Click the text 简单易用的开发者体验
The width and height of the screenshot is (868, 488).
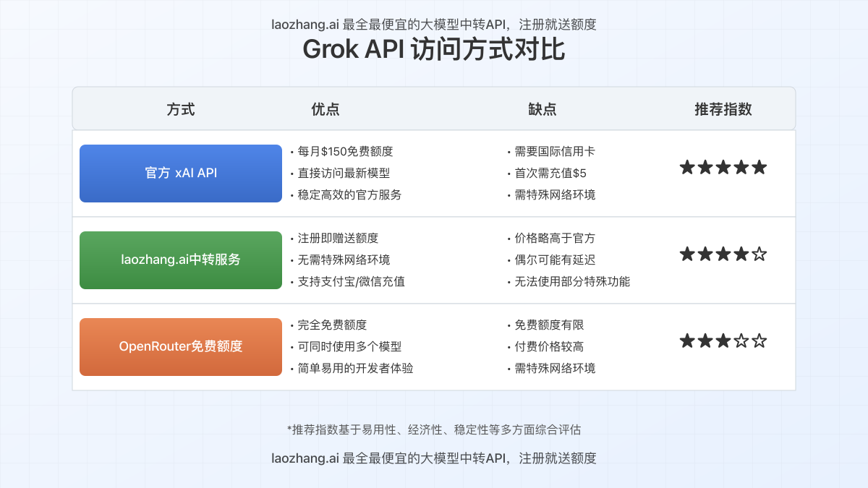point(355,369)
